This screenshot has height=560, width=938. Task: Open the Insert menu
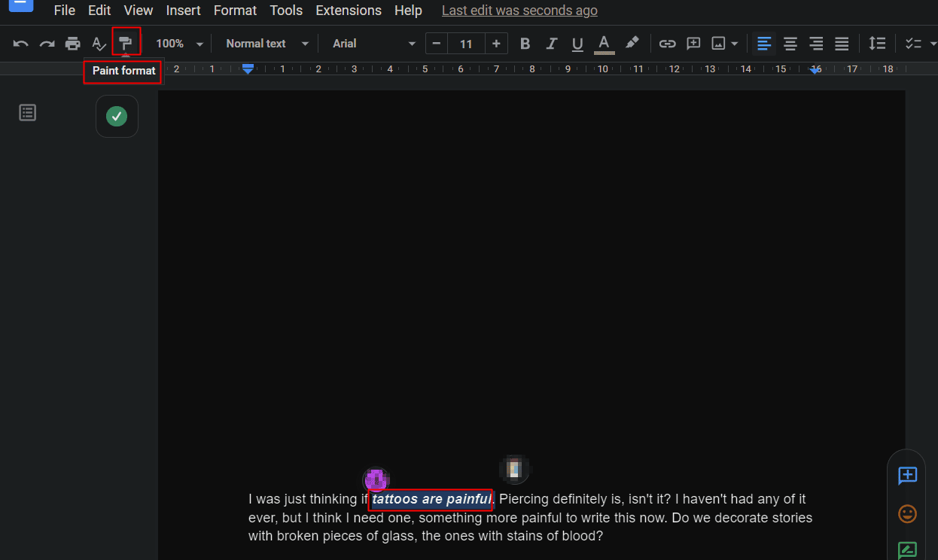pos(184,11)
